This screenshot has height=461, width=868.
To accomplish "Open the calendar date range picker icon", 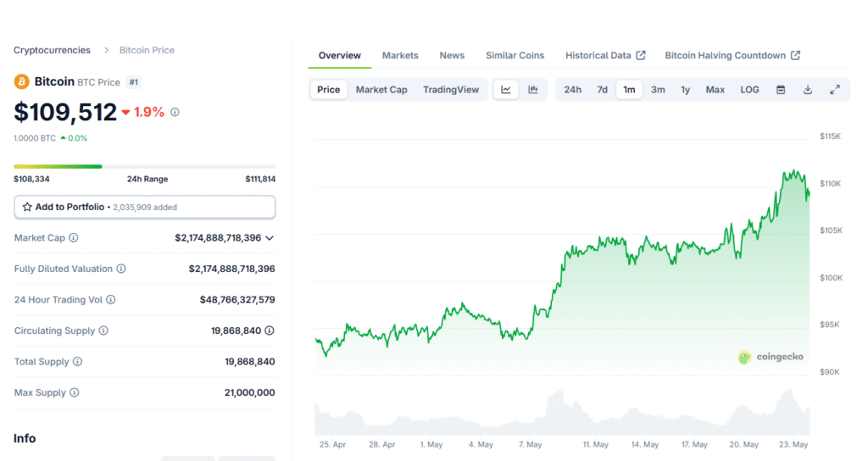I will coord(781,90).
